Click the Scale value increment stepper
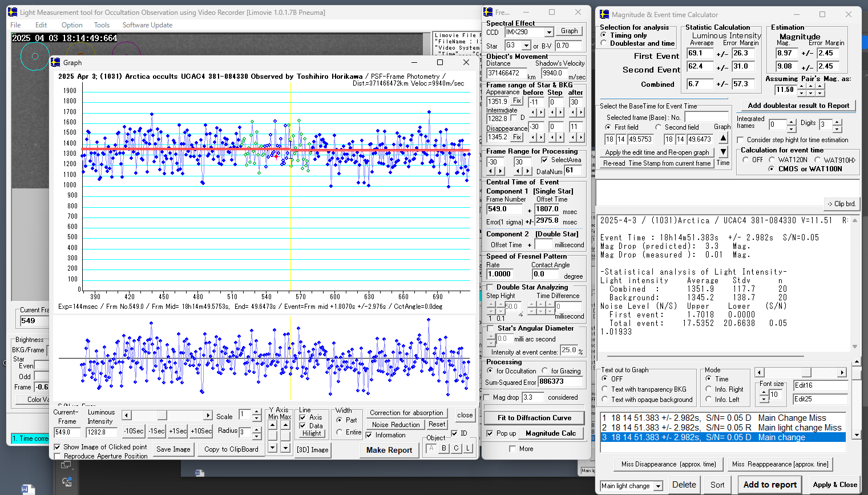Viewport: 868px width, 495px height. coord(257,412)
